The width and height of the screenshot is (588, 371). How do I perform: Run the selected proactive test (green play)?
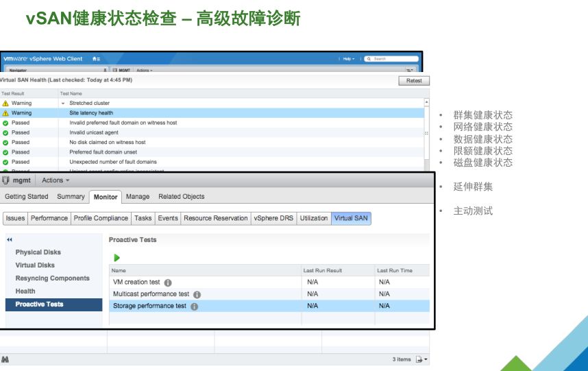(x=117, y=258)
